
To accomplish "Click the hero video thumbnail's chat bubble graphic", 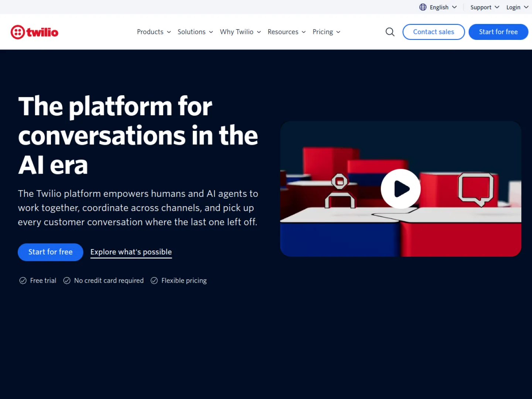I will (476, 190).
